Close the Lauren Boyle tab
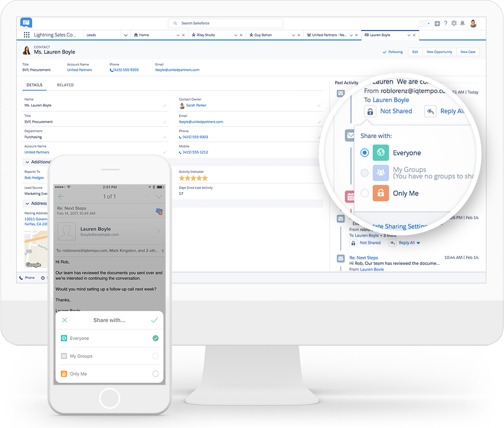Screen dimensions: 504x428 tap(414, 35)
